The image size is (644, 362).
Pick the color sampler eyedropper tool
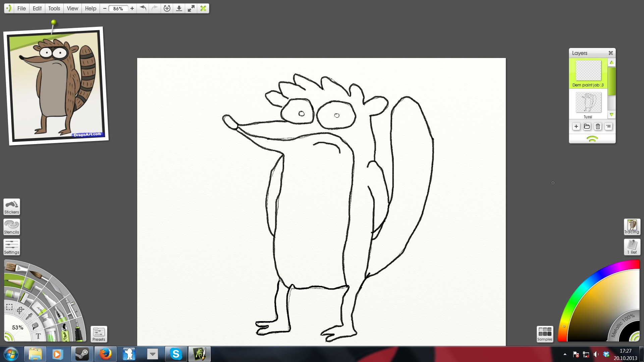point(29,316)
